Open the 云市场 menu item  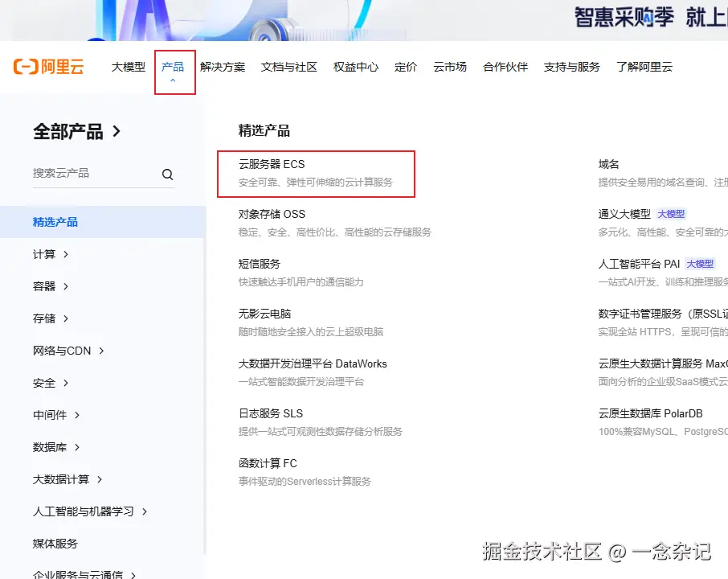(x=449, y=67)
